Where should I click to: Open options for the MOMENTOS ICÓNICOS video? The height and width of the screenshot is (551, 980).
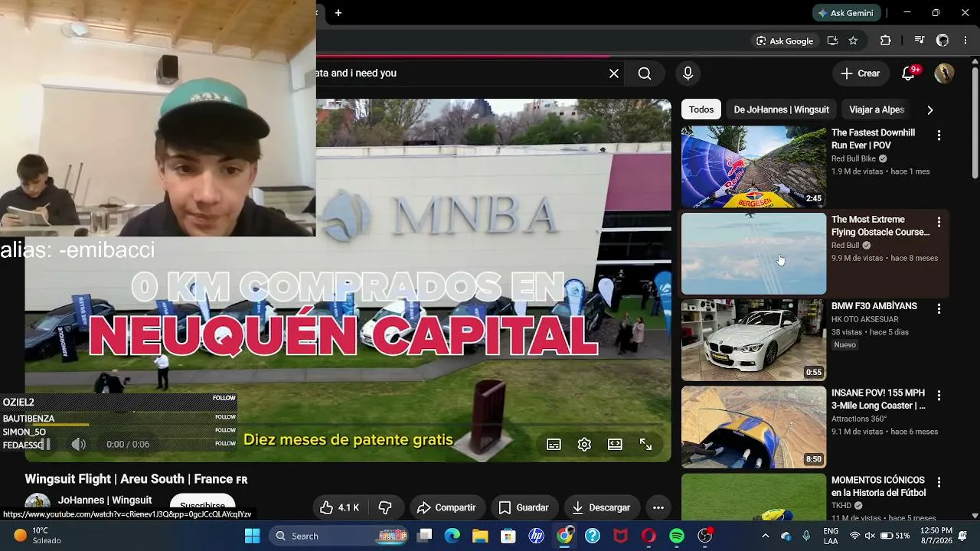(939, 482)
